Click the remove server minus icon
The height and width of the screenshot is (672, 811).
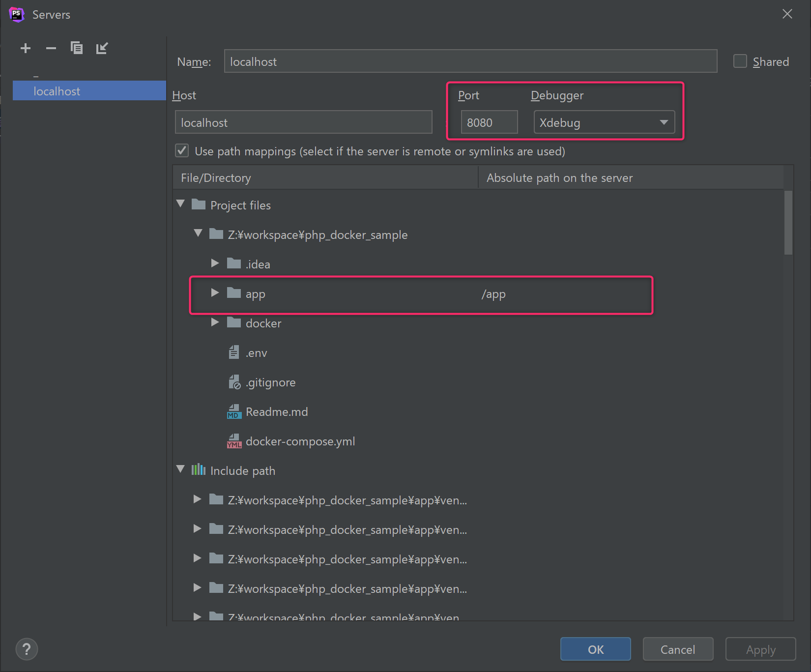[x=51, y=48]
